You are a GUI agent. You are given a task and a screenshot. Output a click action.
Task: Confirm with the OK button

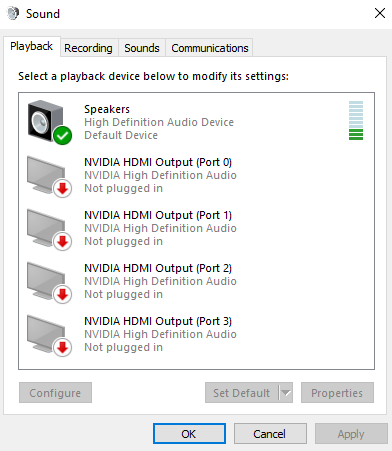(189, 434)
